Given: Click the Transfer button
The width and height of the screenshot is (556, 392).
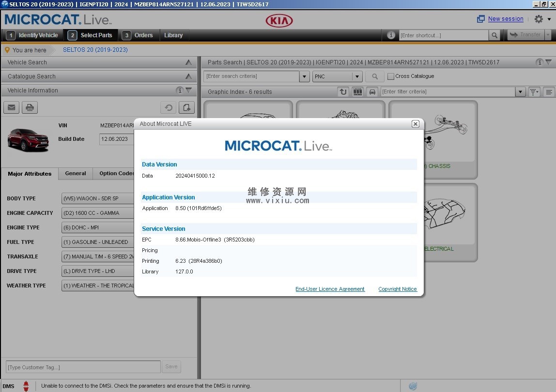Looking at the screenshot, I should coord(526,35).
